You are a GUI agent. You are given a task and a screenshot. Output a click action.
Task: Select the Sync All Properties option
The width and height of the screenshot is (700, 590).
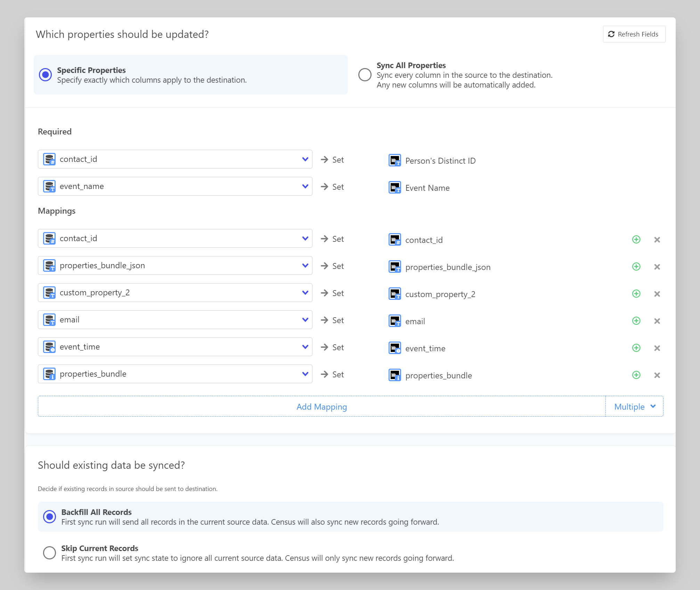click(x=365, y=75)
